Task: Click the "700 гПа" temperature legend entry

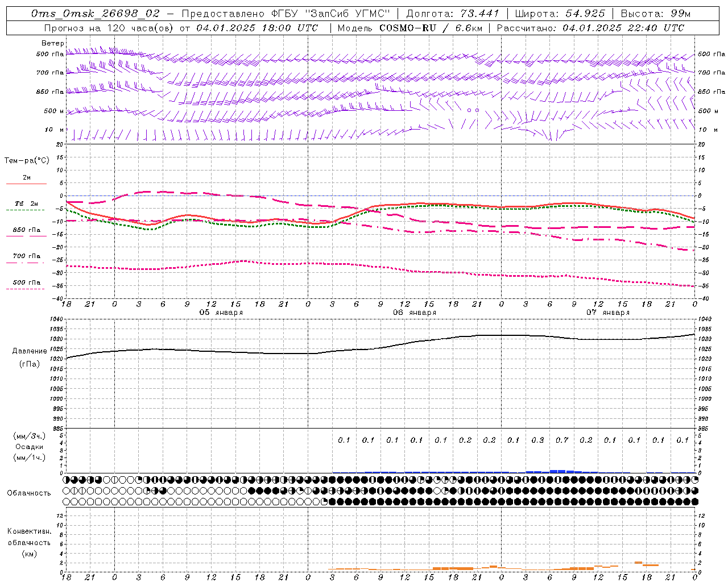Action: pos(27,256)
